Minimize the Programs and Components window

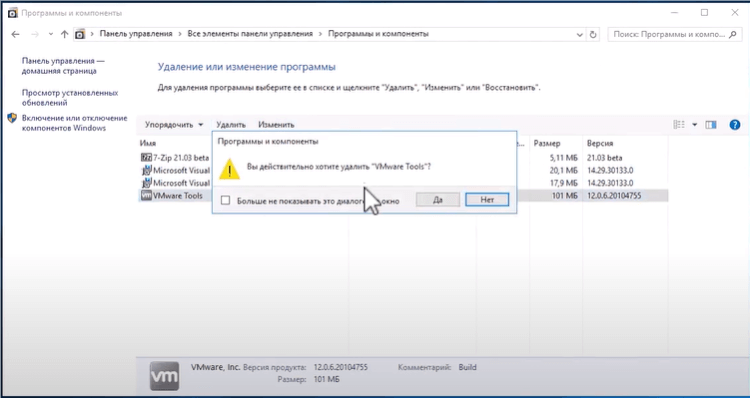point(674,13)
